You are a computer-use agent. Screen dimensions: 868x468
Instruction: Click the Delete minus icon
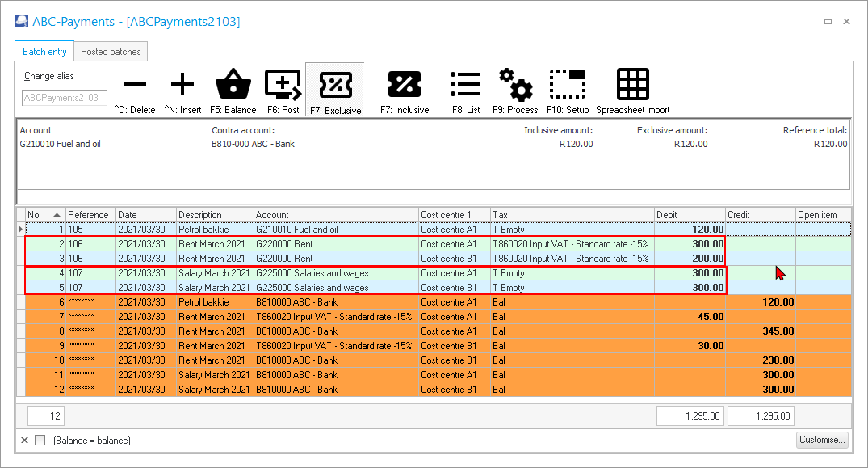135,85
